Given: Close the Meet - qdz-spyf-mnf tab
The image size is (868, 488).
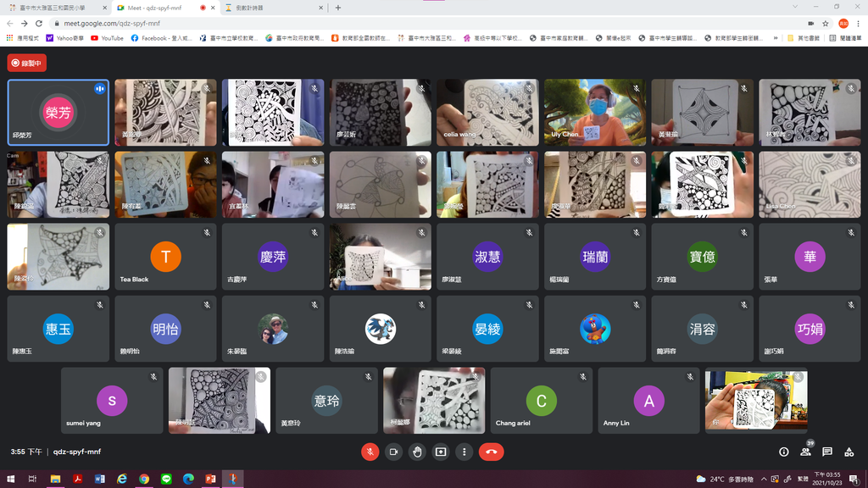Looking at the screenshot, I should click(213, 8).
